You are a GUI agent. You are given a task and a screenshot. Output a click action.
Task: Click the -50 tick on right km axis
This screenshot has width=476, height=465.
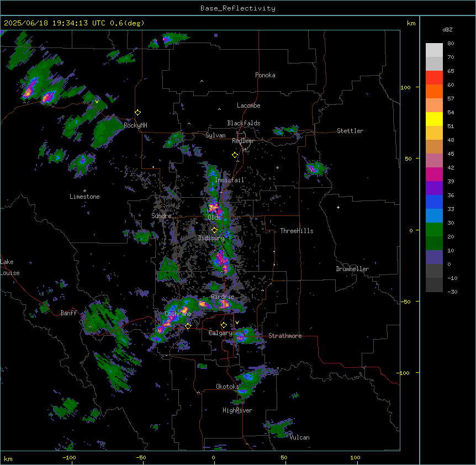click(405, 302)
